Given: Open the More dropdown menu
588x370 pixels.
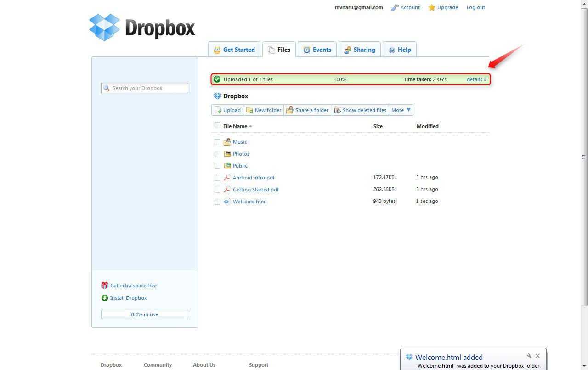Looking at the screenshot, I should tap(401, 110).
